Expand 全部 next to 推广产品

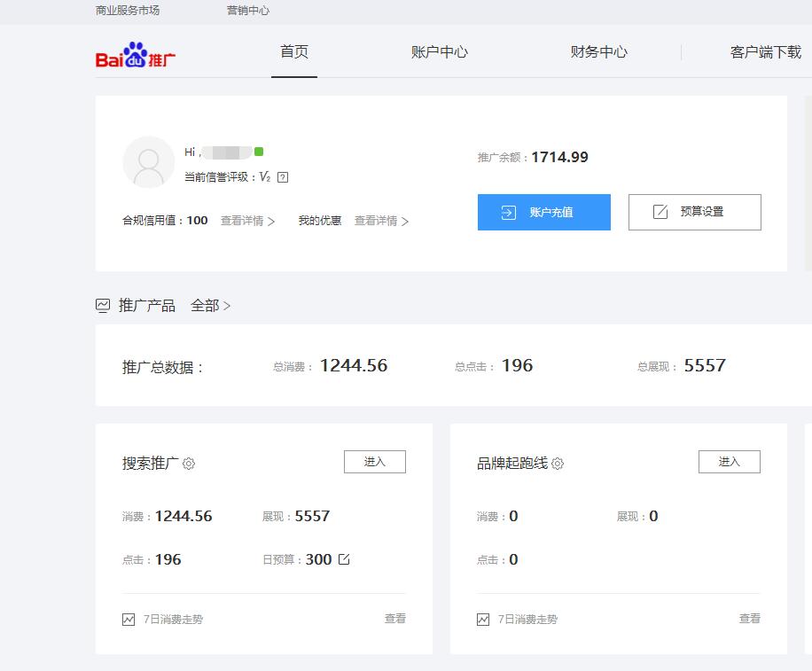point(206,305)
